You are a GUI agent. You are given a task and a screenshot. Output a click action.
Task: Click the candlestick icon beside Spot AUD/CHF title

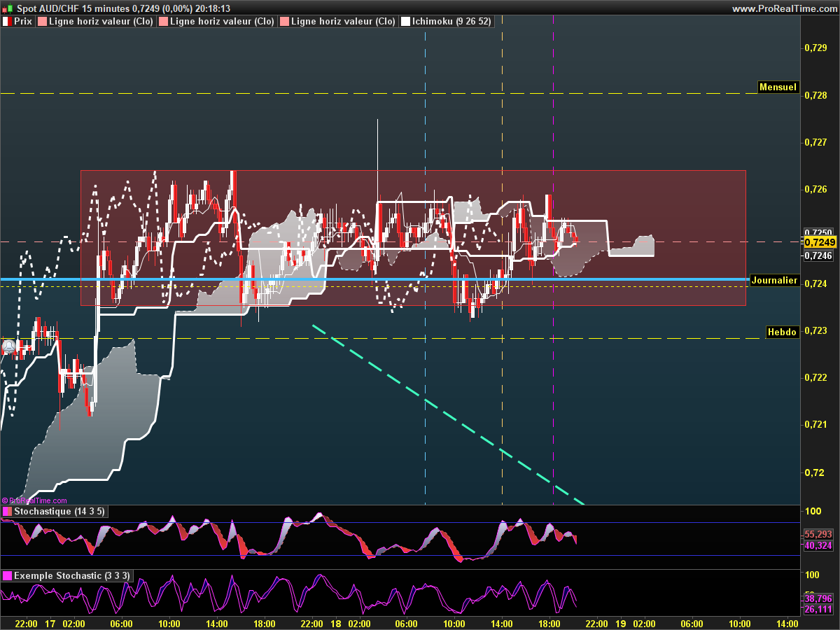coord(8,8)
